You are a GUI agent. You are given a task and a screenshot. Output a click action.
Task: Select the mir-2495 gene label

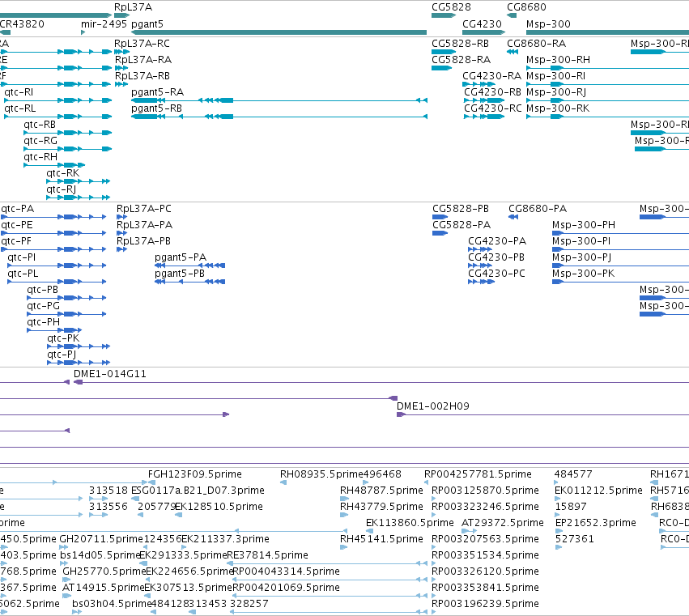click(x=104, y=23)
